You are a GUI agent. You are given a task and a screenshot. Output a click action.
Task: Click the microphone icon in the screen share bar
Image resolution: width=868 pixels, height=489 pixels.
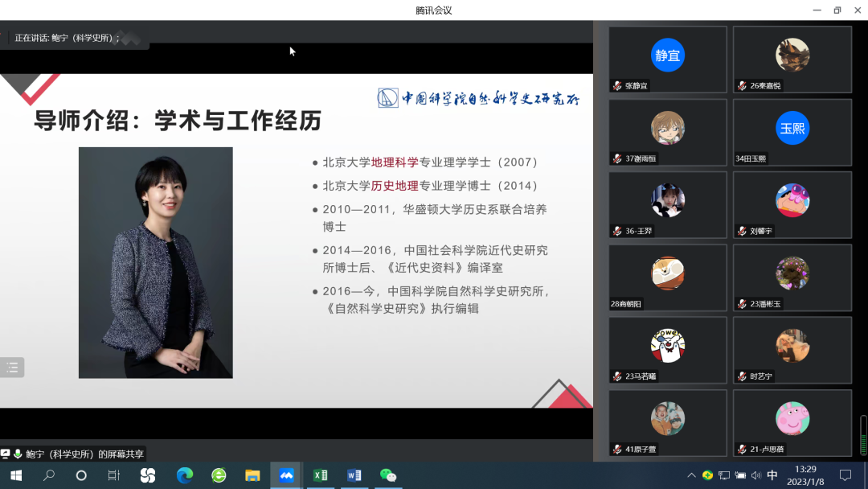[17, 454]
